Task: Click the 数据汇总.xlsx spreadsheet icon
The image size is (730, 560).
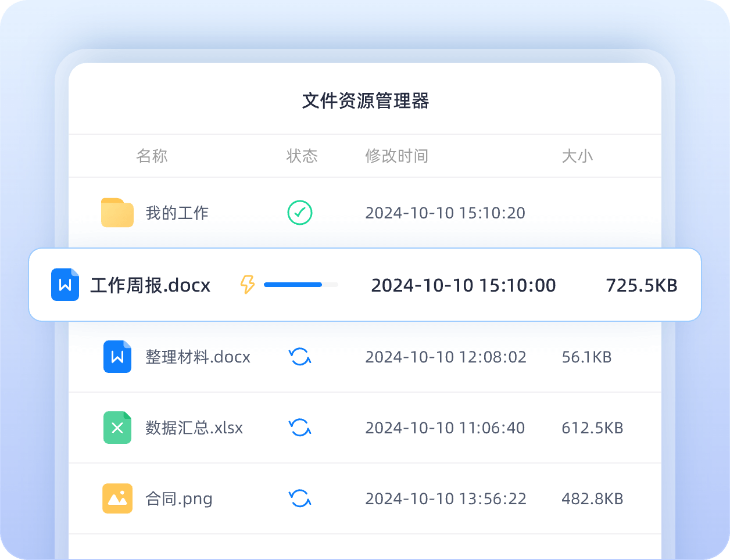Action: click(117, 428)
